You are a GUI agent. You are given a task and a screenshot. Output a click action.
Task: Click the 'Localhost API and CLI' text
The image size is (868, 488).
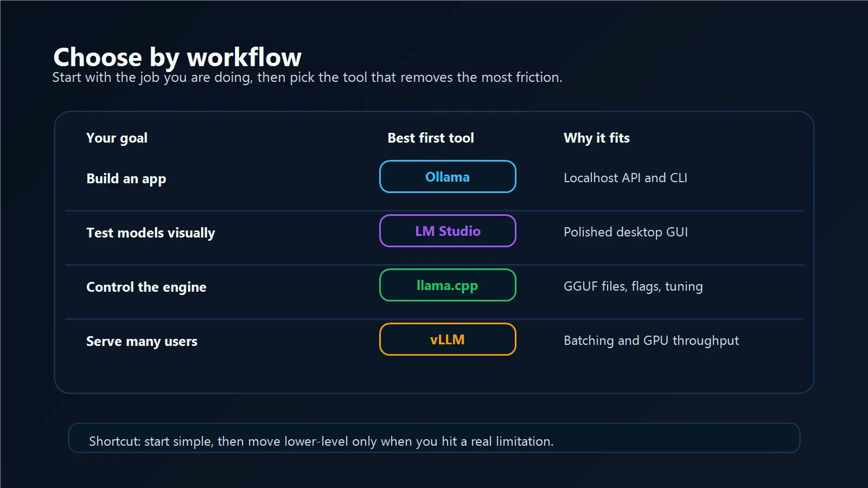(x=626, y=178)
